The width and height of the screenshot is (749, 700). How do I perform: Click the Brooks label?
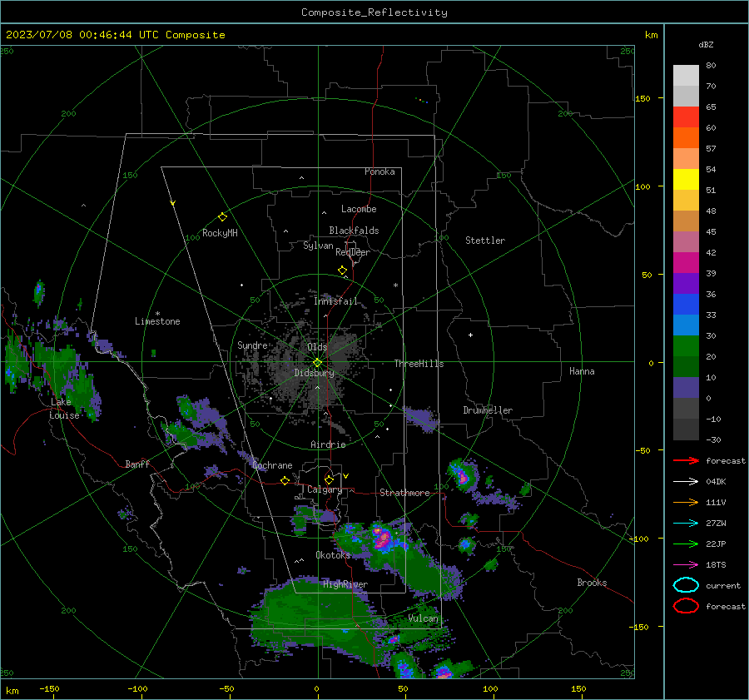(x=592, y=583)
